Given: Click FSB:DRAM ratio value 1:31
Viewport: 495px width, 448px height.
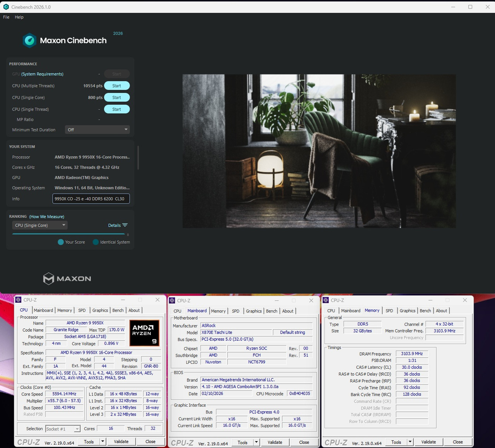Looking at the screenshot, I should click(x=412, y=360).
